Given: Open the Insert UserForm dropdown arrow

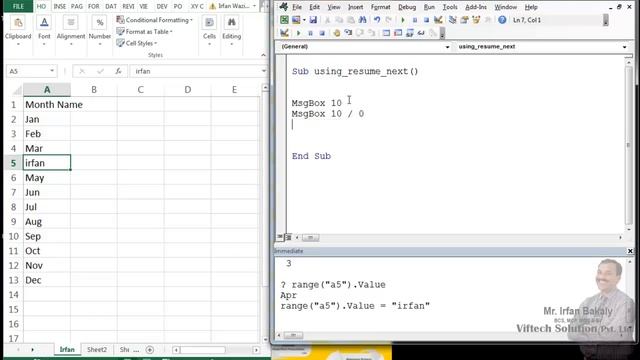Looking at the screenshot, I should coord(304,20).
